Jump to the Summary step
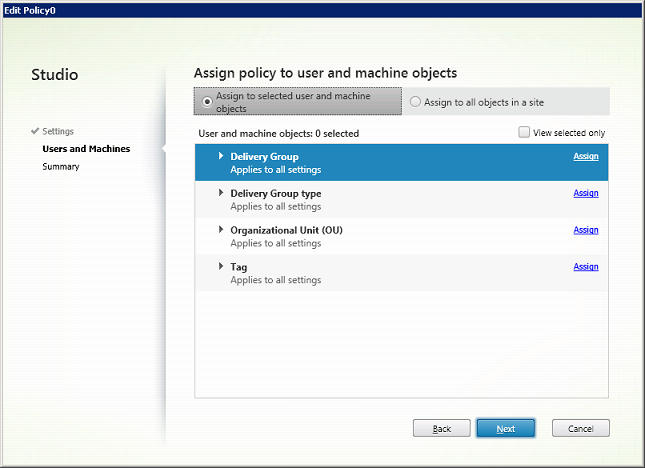Screen dimensions: 645x468 point(61,167)
